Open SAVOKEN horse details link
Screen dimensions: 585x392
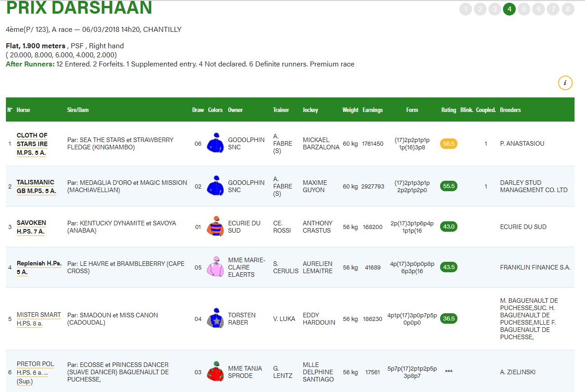pyautogui.click(x=31, y=227)
